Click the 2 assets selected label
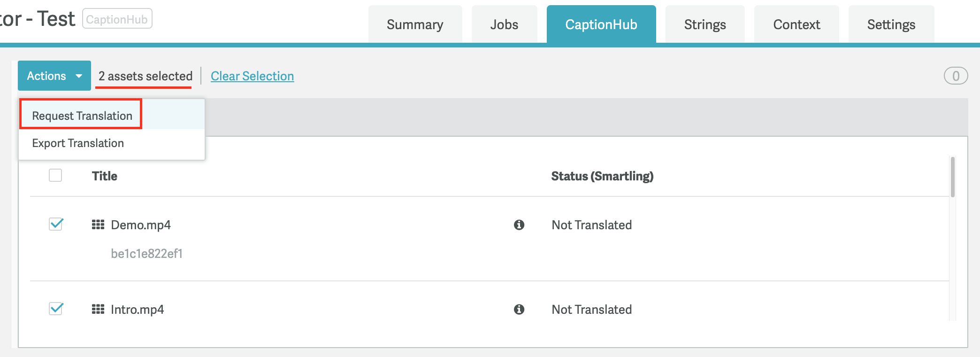Image resolution: width=980 pixels, height=357 pixels. click(x=145, y=76)
